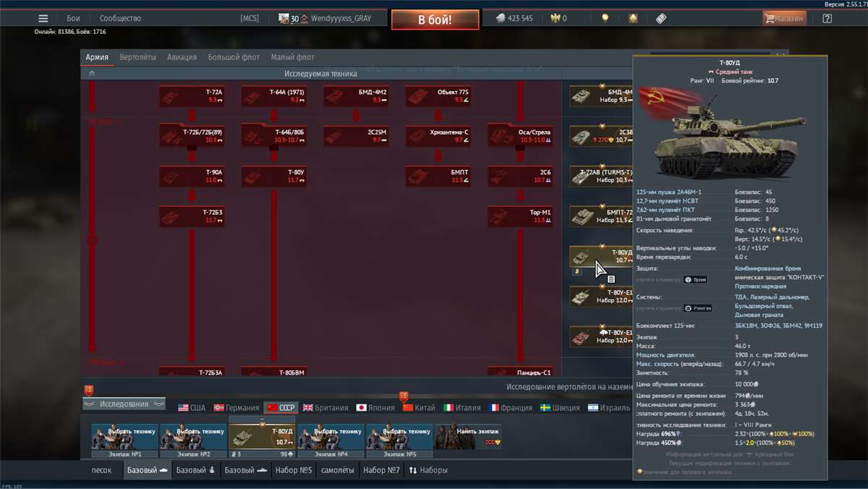This screenshot has height=489, width=868.
Task: Open the hamburger main menu
Action: click(43, 18)
